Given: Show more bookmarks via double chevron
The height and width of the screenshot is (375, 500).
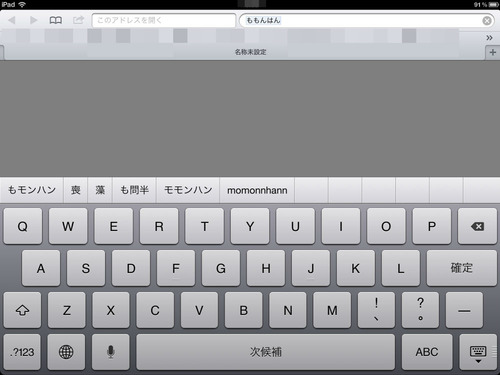Looking at the screenshot, I should 489,38.
